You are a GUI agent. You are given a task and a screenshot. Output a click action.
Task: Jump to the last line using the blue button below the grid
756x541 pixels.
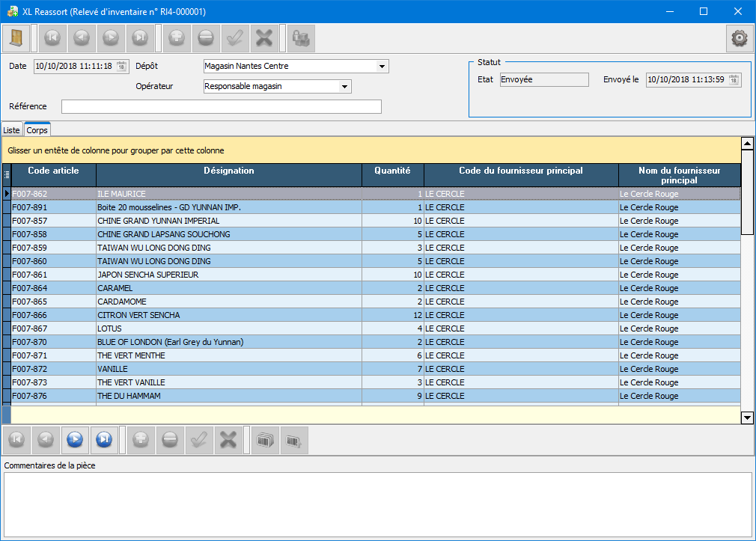coord(104,441)
